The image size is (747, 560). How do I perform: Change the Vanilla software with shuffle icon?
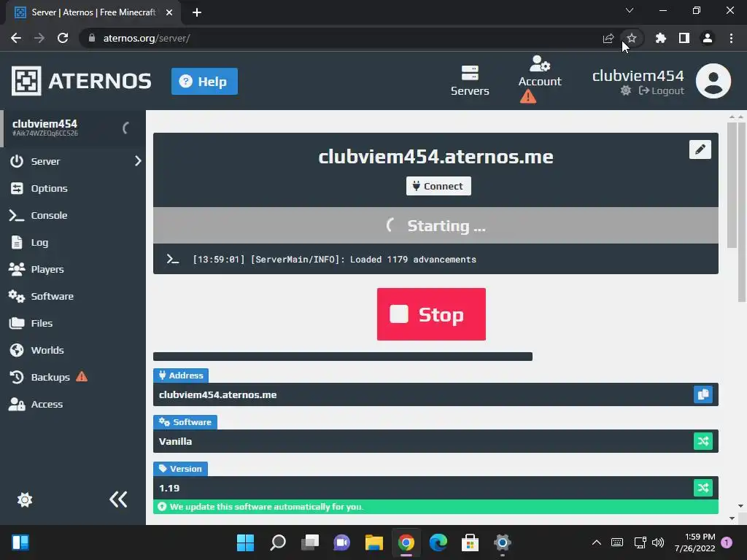(x=703, y=441)
